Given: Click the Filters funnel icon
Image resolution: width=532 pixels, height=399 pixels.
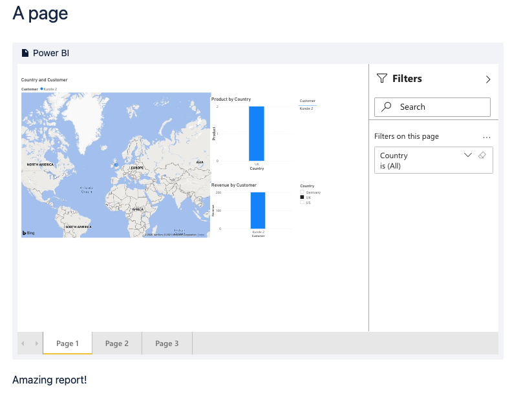Looking at the screenshot, I should click(381, 79).
